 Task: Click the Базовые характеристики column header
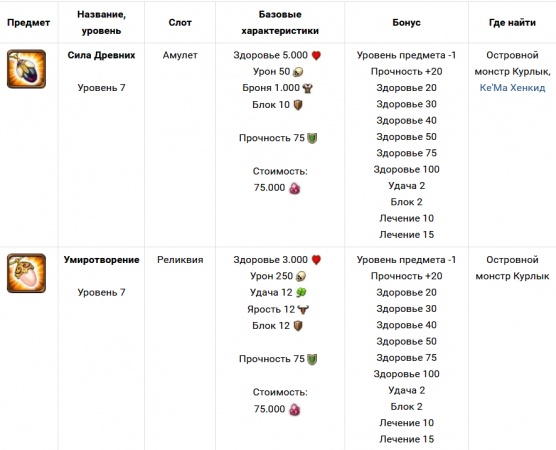[x=280, y=23]
